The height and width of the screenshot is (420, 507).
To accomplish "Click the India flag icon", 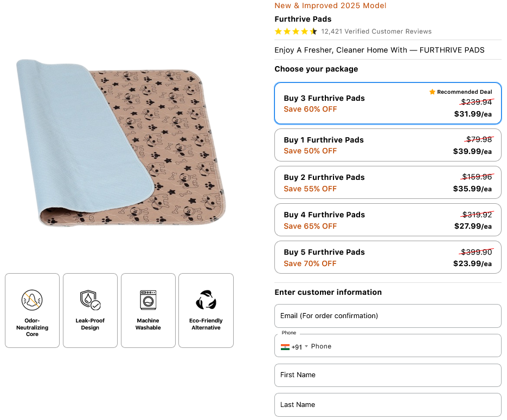I will click(285, 347).
